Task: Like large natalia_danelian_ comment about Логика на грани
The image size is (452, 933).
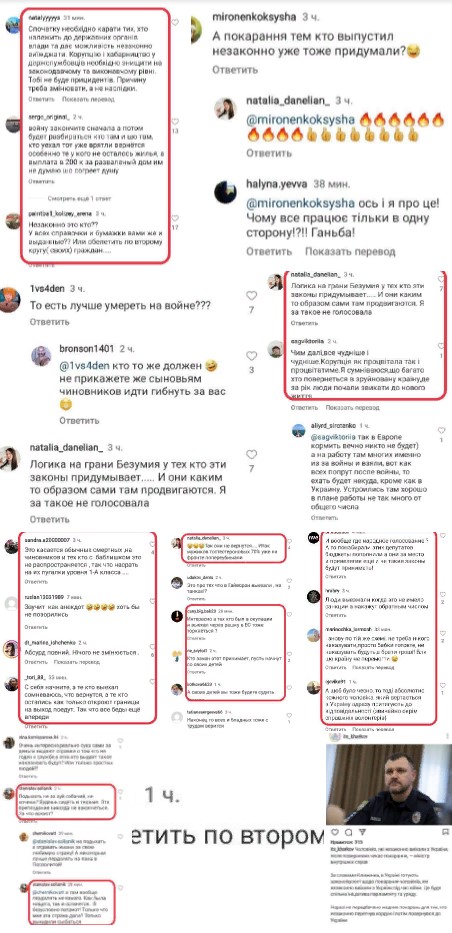Action: 252,455
